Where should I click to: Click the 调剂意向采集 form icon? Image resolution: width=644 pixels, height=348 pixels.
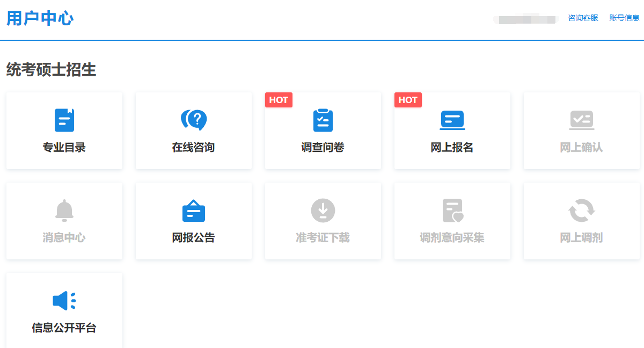pyautogui.click(x=452, y=211)
